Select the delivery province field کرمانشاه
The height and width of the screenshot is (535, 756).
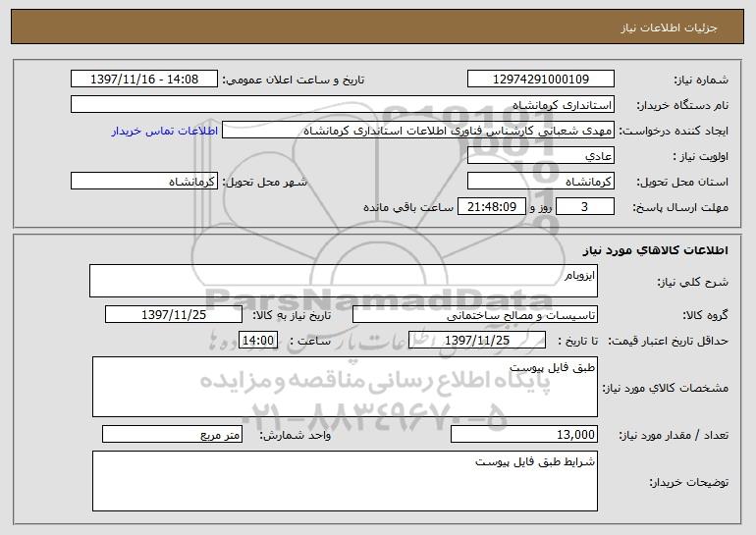(x=540, y=182)
